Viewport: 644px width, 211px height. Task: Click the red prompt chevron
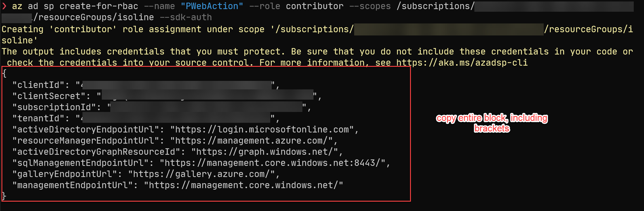[4, 6]
